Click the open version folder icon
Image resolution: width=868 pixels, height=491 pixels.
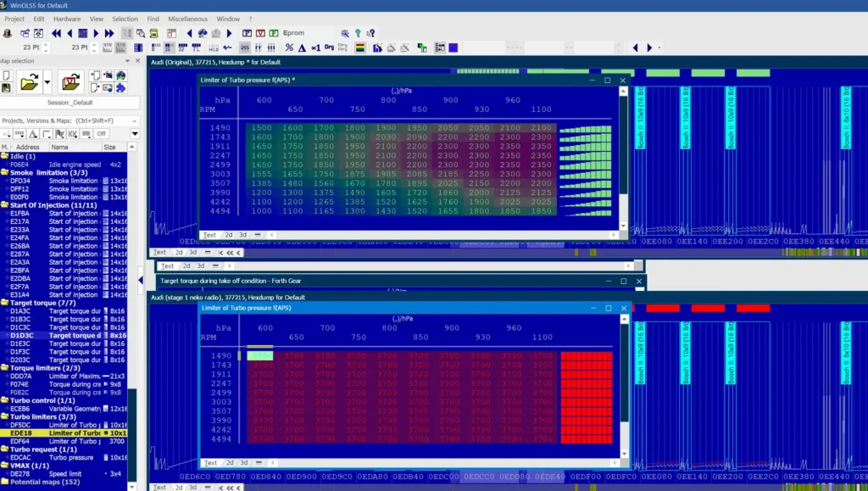coord(70,83)
